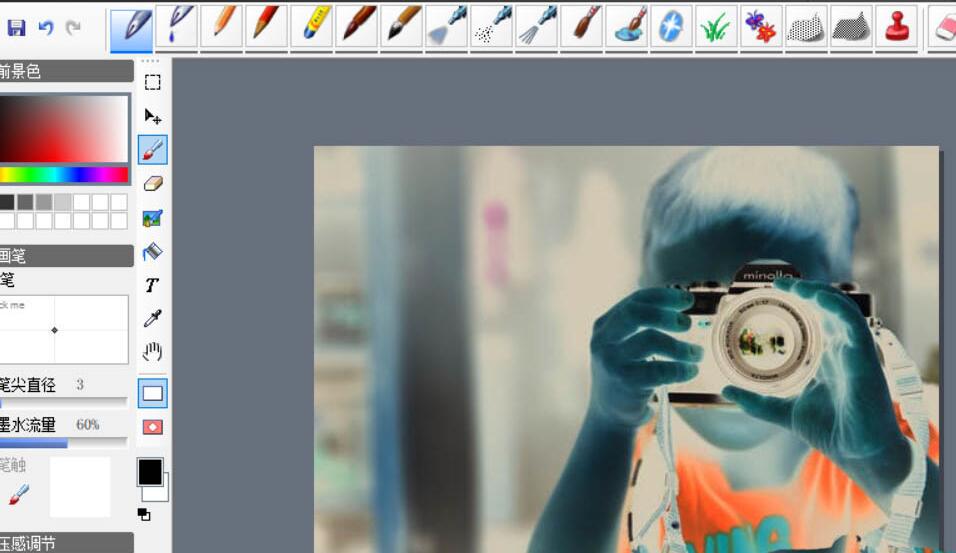This screenshot has height=553, width=956.
Task: Collapse the 画笔 panel header
Action: 66,256
